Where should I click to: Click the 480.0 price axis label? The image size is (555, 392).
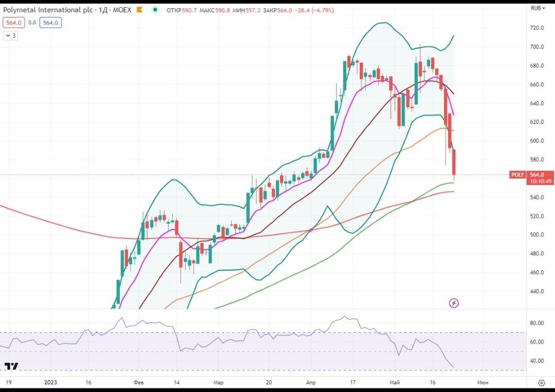(x=537, y=253)
